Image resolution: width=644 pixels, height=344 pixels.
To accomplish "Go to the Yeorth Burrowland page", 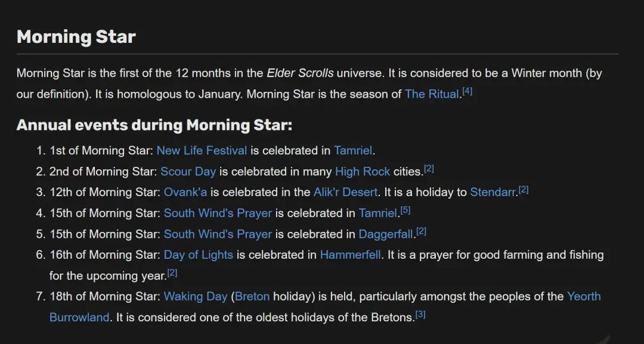I will [x=584, y=296].
